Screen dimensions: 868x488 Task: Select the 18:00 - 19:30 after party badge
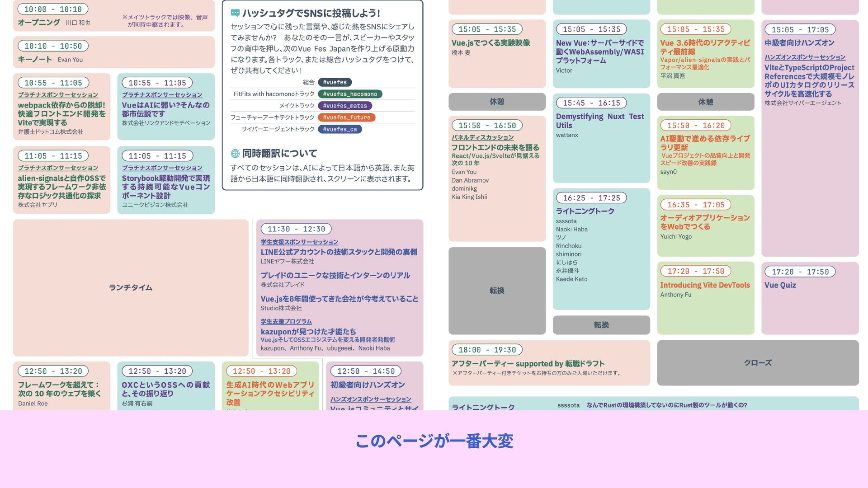[487, 350]
